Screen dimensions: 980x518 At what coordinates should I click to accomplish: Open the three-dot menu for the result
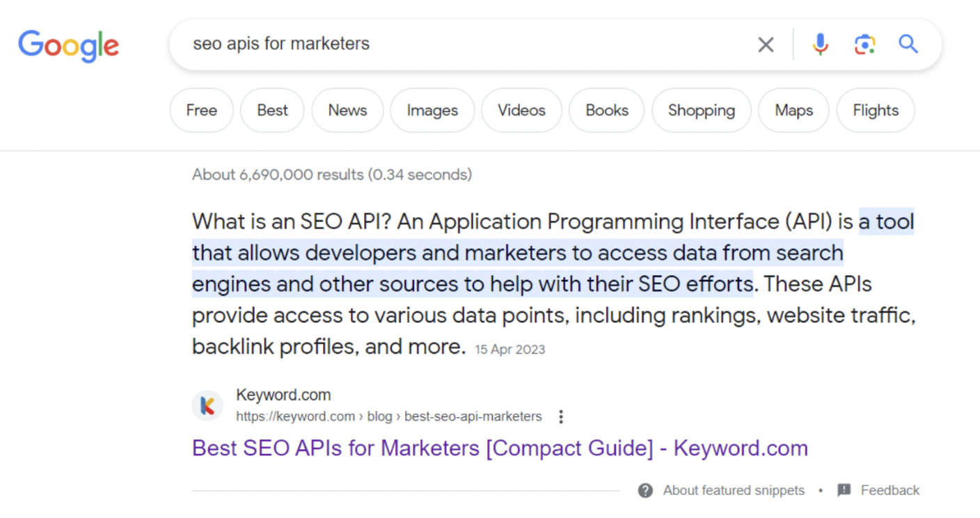click(561, 416)
